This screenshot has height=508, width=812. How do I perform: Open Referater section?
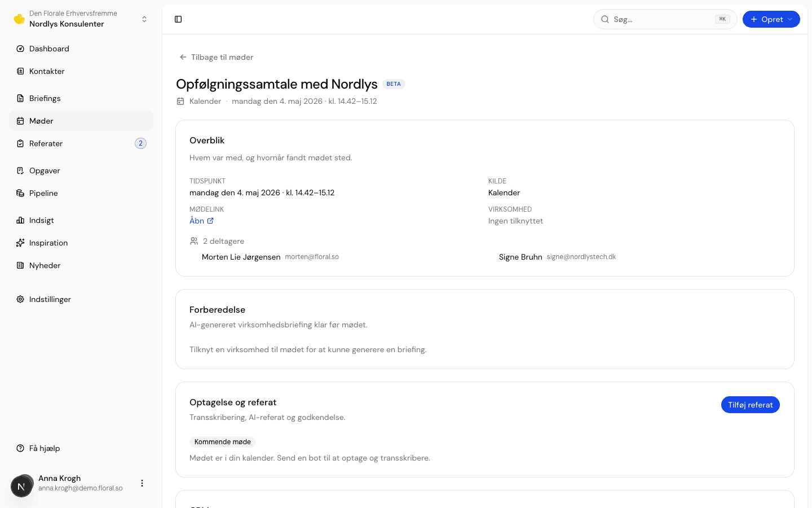click(x=81, y=143)
